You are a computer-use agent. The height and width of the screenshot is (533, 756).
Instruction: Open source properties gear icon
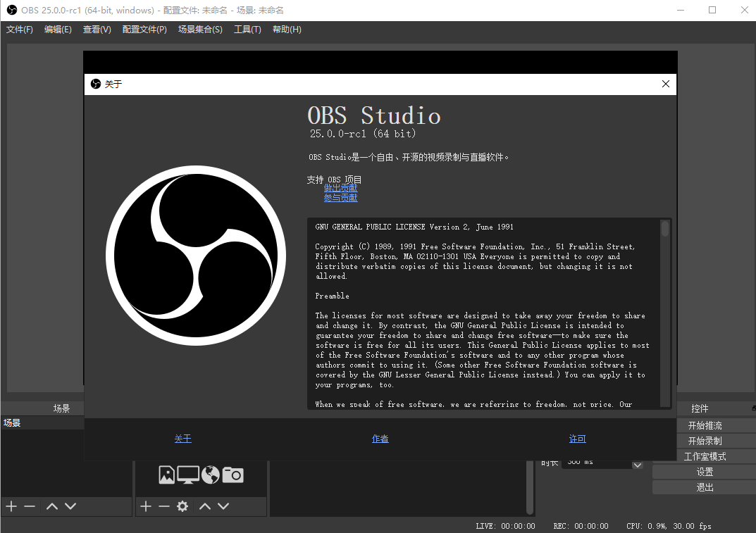click(182, 506)
